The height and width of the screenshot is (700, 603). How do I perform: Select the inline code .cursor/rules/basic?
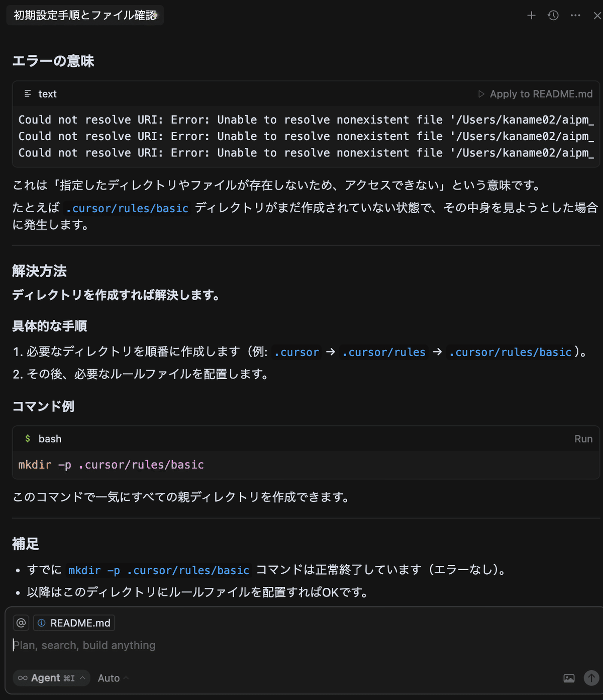[511, 352]
